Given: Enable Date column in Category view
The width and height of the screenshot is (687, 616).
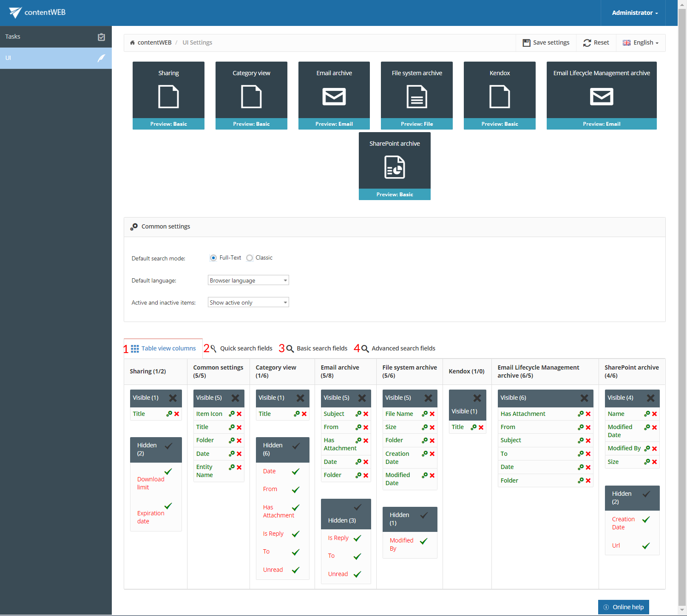Looking at the screenshot, I should click(296, 472).
